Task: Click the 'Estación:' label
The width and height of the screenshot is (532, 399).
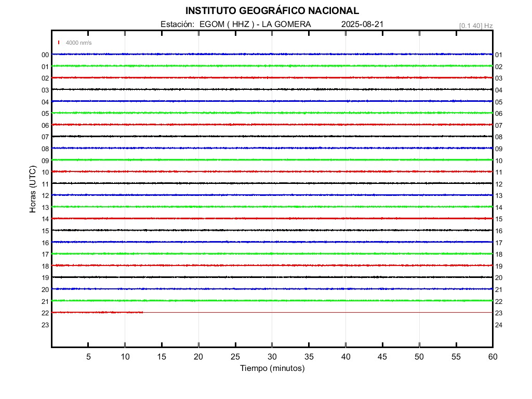Action: click(x=178, y=24)
